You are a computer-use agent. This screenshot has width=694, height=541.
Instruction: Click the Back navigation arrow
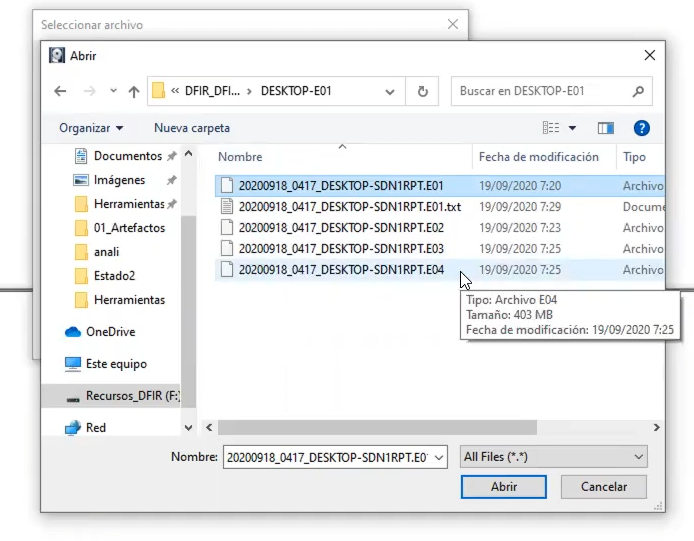[60, 91]
